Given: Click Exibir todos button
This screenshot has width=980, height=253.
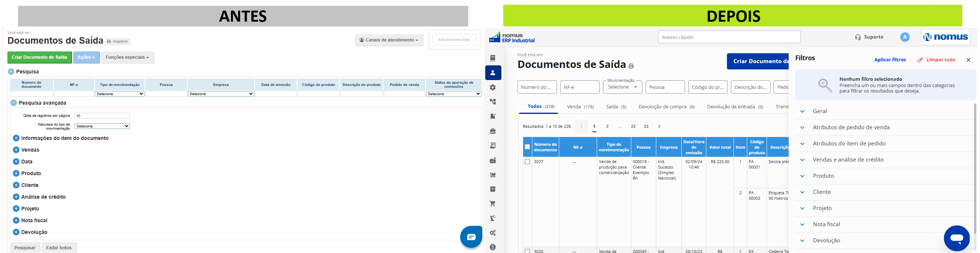Looking at the screenshot, I should [x=59, y=247].
